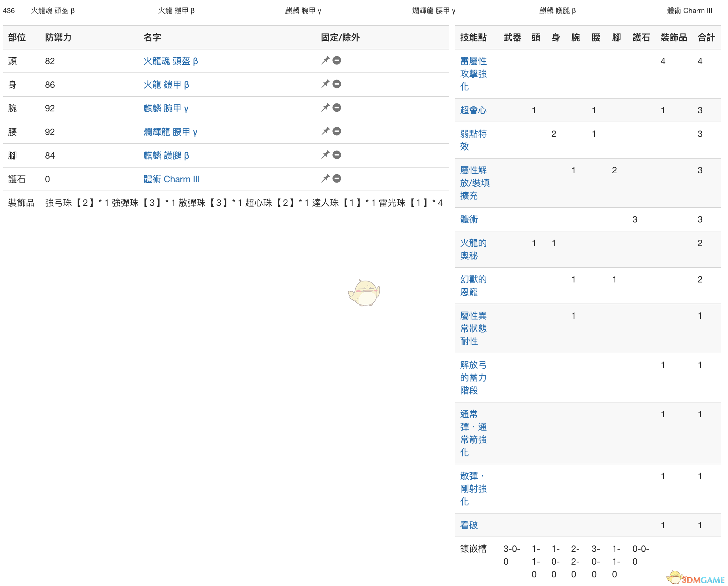
Task: Click the 防禦力 column header
Action: 58,37
